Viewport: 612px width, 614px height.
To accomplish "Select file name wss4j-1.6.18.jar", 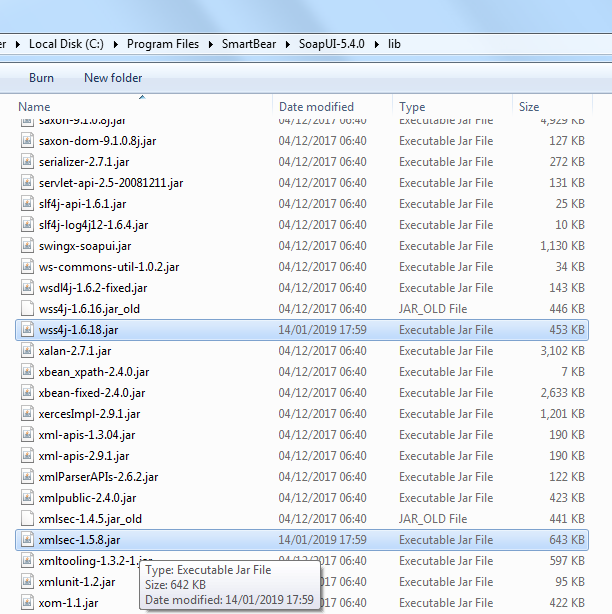I will click(x=78, y=330).
